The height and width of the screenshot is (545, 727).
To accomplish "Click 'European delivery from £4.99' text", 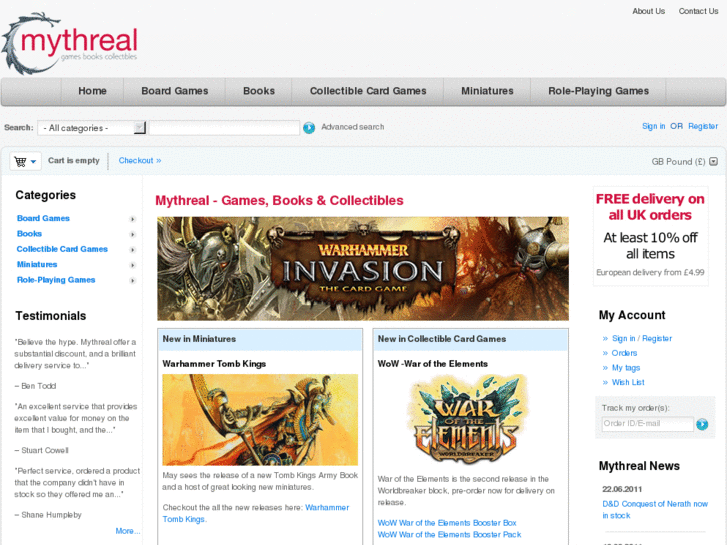I will click(650, 273).
